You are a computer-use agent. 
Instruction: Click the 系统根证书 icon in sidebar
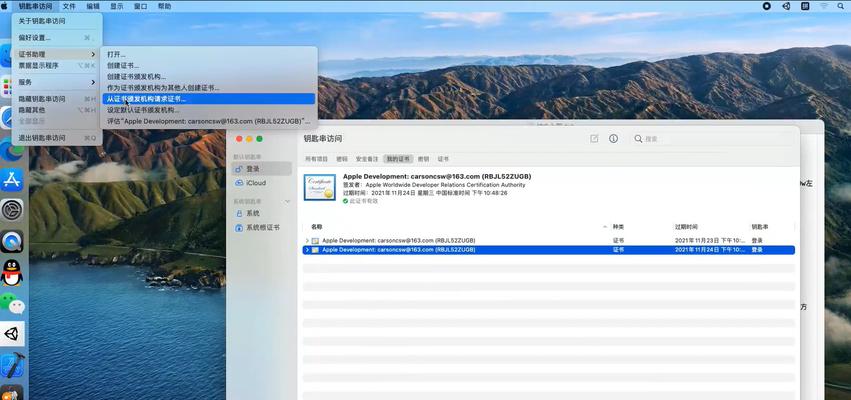click(239, 228)
